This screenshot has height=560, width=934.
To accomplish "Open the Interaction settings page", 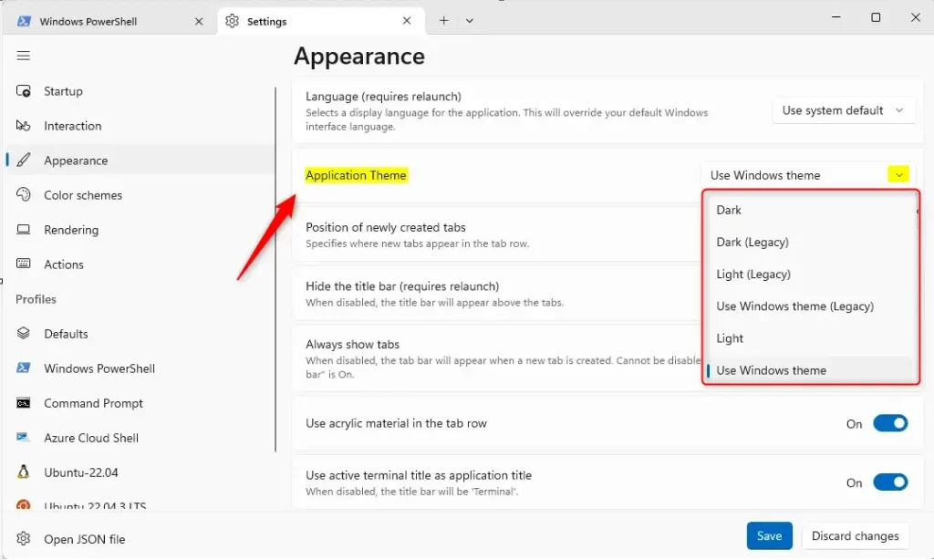I will [140, 126].
